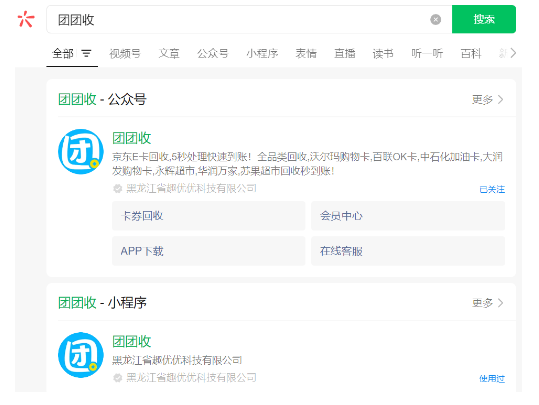This screenshot has height=405, width=539.
Task: Expand 更多 for 小程序 results
Action: pyautogui.click(x=487, y=303)
